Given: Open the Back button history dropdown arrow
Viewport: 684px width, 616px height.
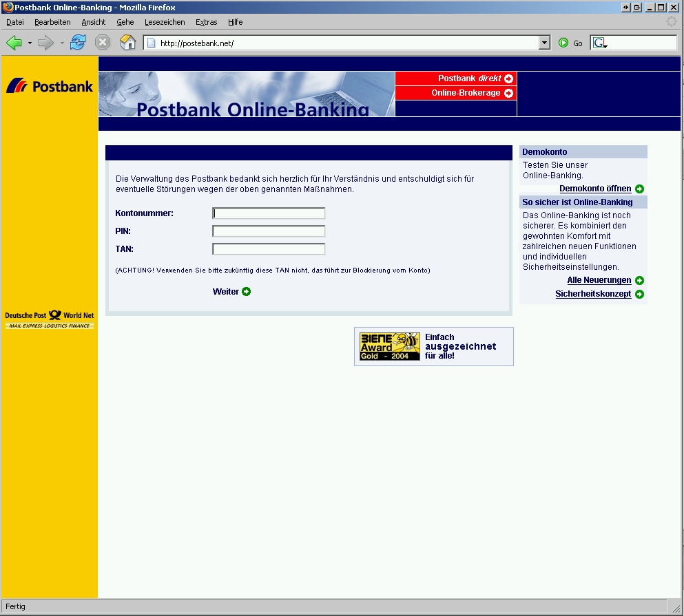Looking at the screenshot, I should (x=30, y=43).
